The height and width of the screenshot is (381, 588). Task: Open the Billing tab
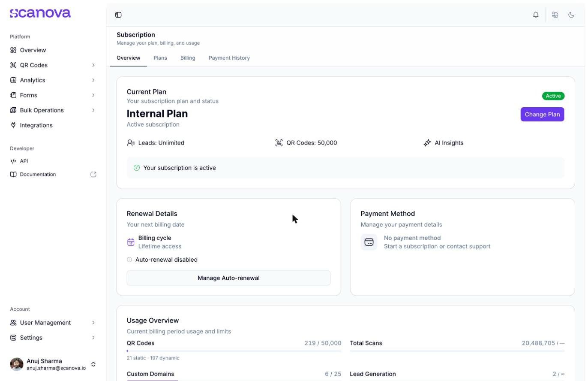188,58
